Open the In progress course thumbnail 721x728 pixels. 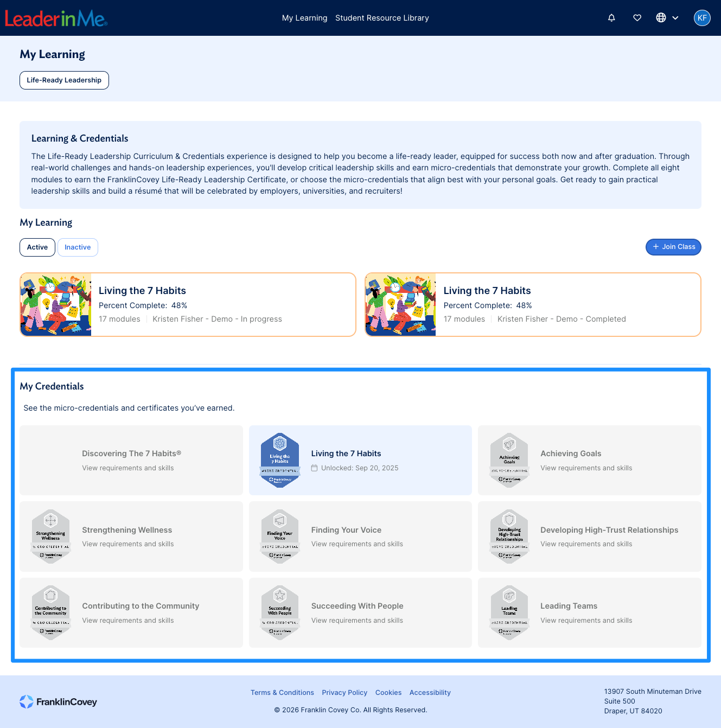coord(56,305)
